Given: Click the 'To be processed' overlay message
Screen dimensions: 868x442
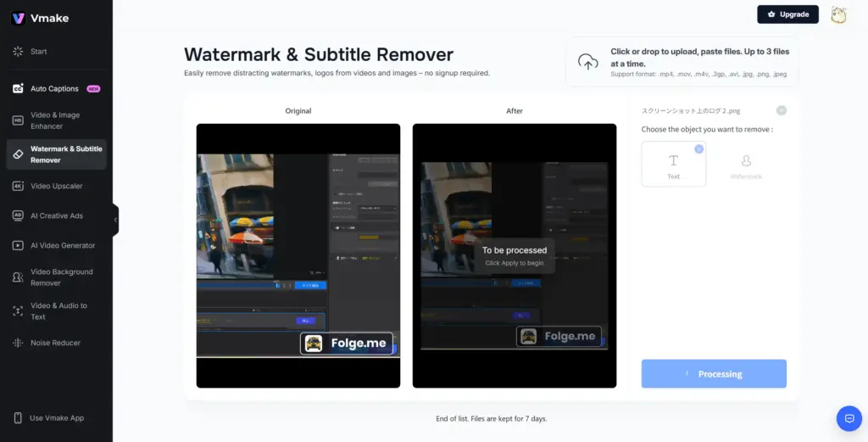Looking at the screenshot, I should (515, 255).
